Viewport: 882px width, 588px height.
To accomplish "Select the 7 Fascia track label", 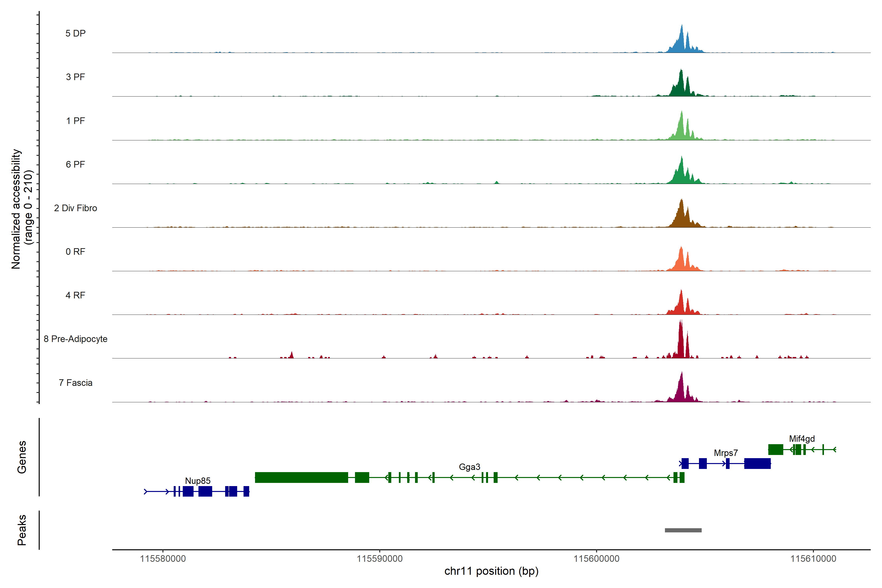I will 75,383.
